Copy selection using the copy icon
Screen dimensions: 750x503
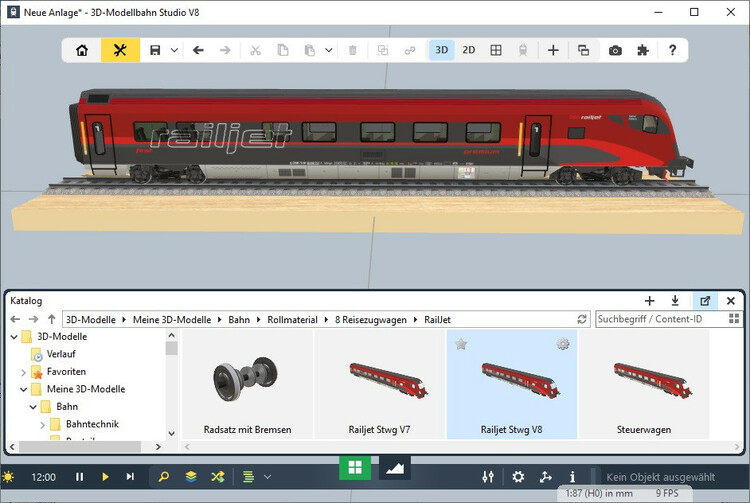[283, 50]
